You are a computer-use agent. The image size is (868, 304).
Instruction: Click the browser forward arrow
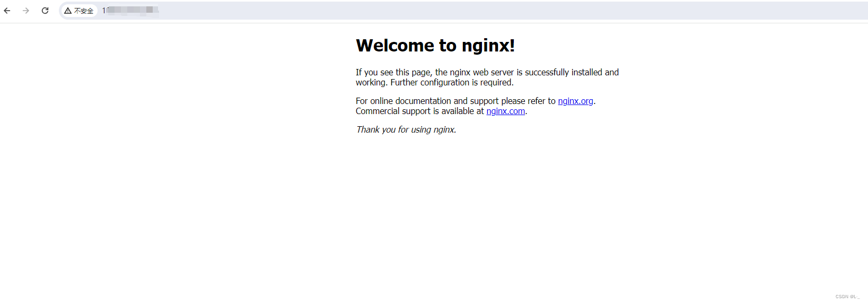(26, 11)
